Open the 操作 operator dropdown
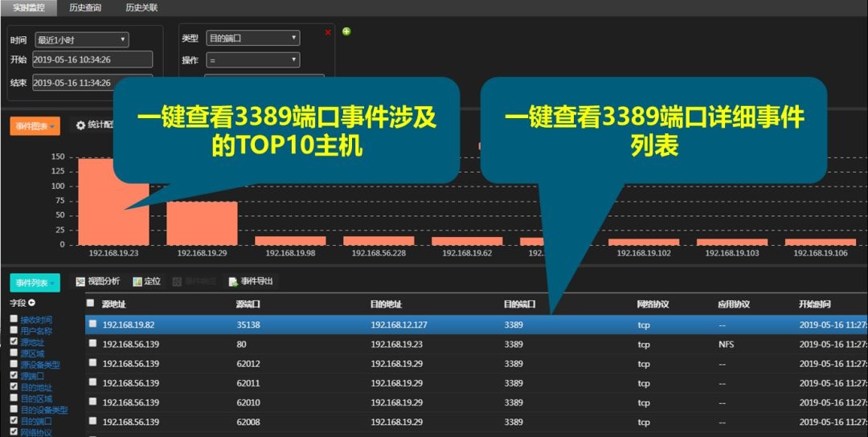 (x=252, y=60)
